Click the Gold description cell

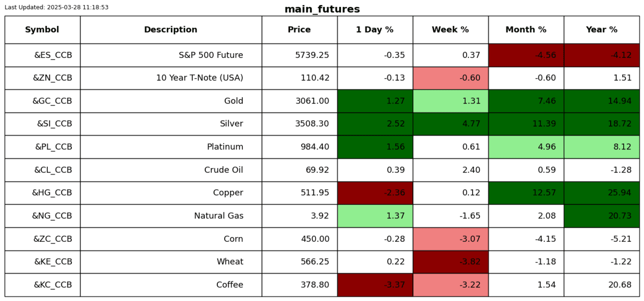233,101
